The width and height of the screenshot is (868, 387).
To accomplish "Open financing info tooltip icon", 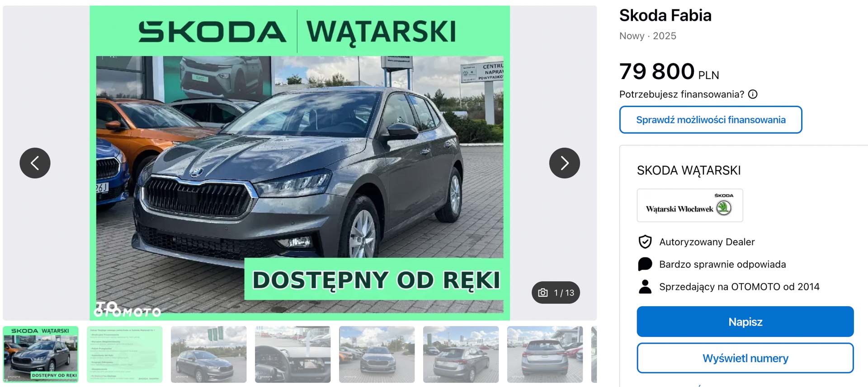I will 753,94.
